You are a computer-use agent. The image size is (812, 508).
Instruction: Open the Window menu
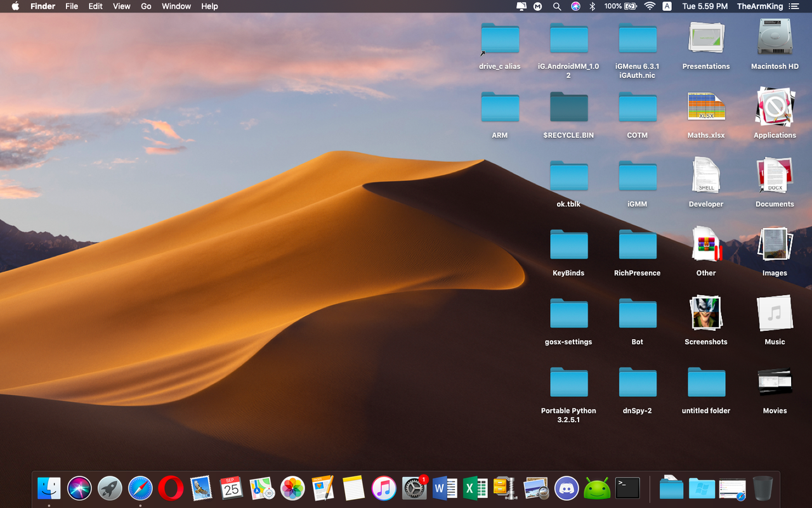tap(176, 6)
